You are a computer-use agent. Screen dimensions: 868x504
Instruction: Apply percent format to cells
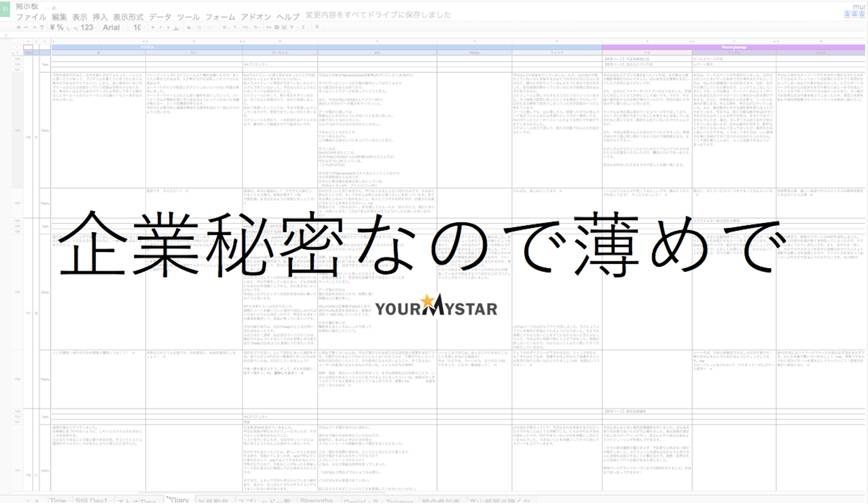pos(60,27)
